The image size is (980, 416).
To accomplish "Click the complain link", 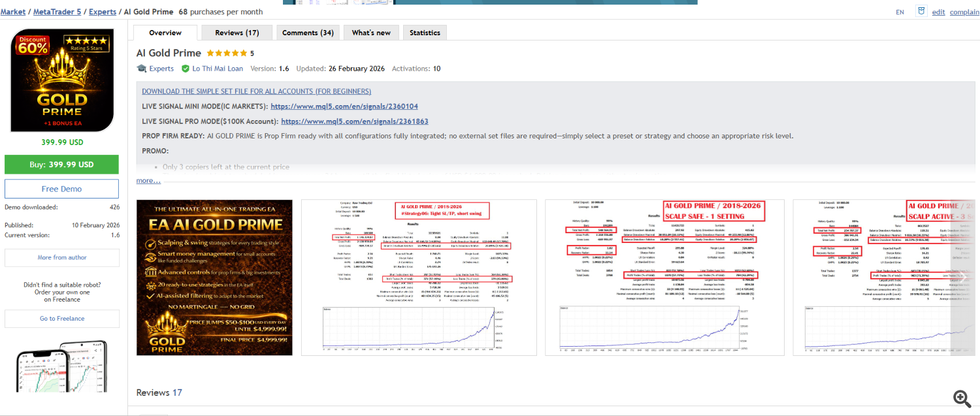I will coord(964,12).
